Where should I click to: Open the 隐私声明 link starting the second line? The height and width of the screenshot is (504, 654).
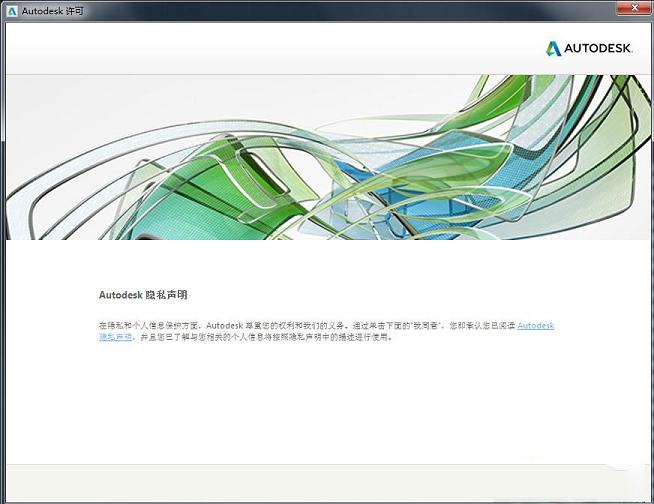pyautogui.click(x=114, y=338)
